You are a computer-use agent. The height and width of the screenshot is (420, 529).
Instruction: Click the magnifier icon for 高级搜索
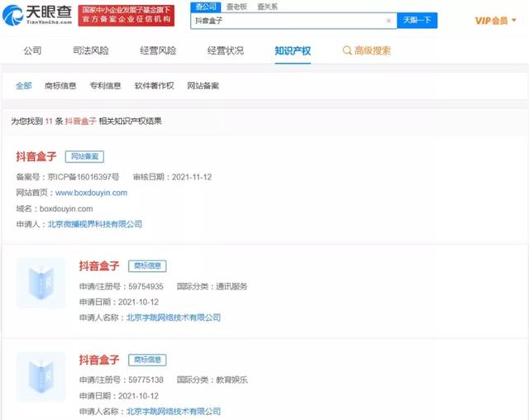(347, 50)
